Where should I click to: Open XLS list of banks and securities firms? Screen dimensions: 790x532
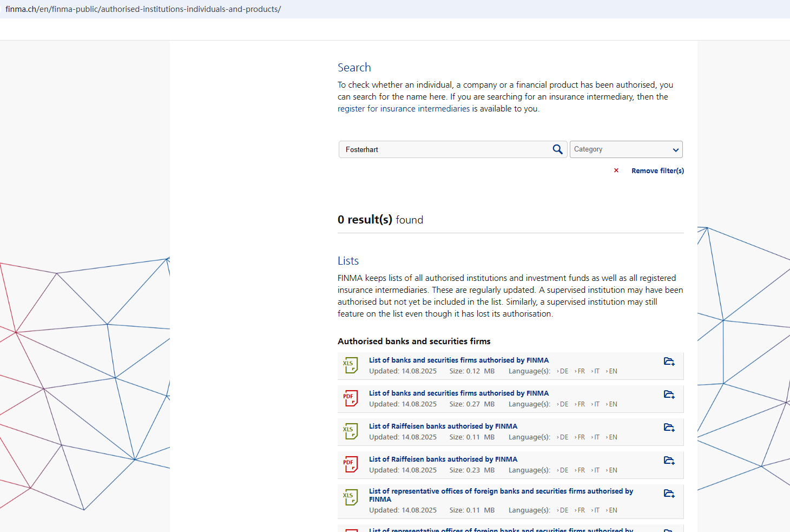click(x=458, y=360)
